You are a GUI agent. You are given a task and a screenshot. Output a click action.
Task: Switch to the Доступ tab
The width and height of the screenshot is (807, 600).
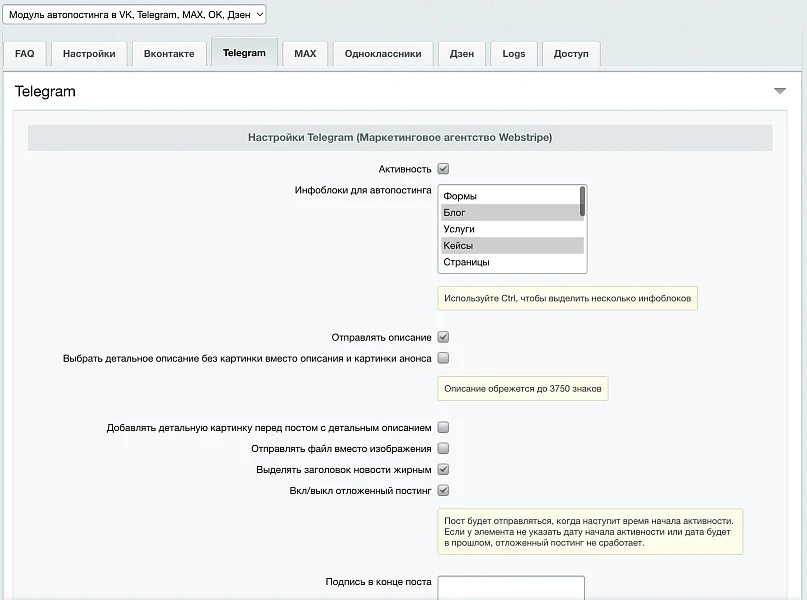pyautogui.click(x=571, y=54)
